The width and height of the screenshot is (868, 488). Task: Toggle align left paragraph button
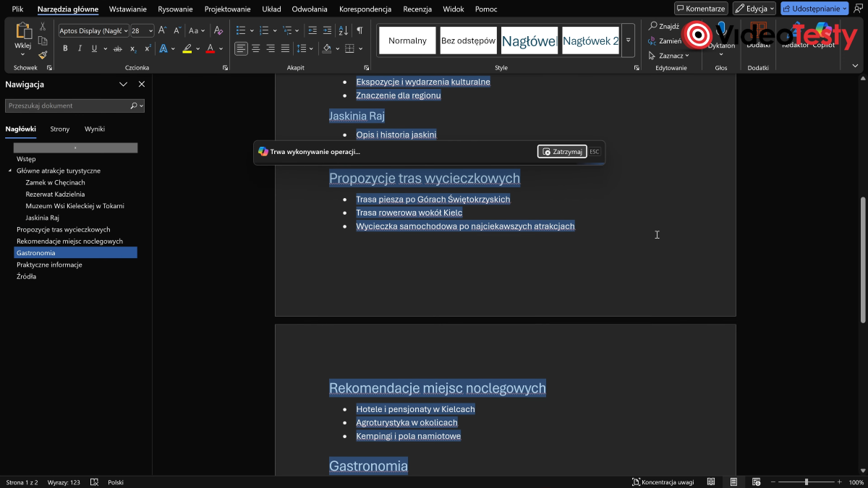click(x=241, y=48)
